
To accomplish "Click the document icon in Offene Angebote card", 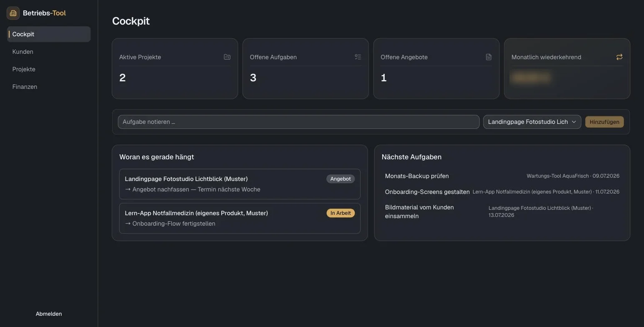I will pyautogui.click(x=489, y=57).
